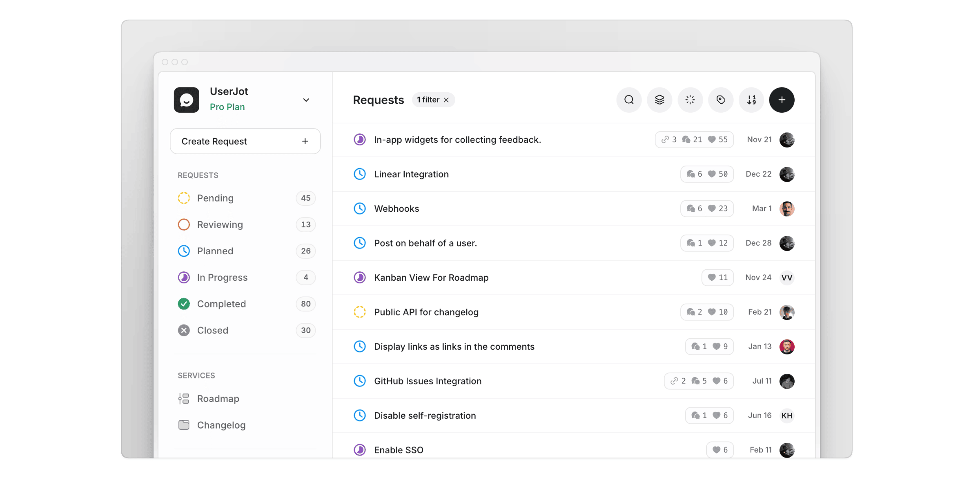Click Public API for changelog pending icon
The height and width of the screenshot is (489, 980).
359,312
